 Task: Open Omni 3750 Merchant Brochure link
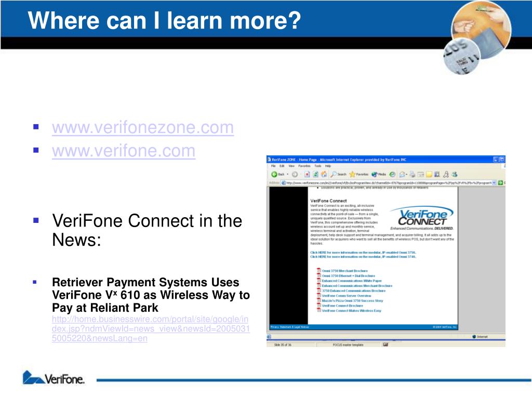[345, 271]
